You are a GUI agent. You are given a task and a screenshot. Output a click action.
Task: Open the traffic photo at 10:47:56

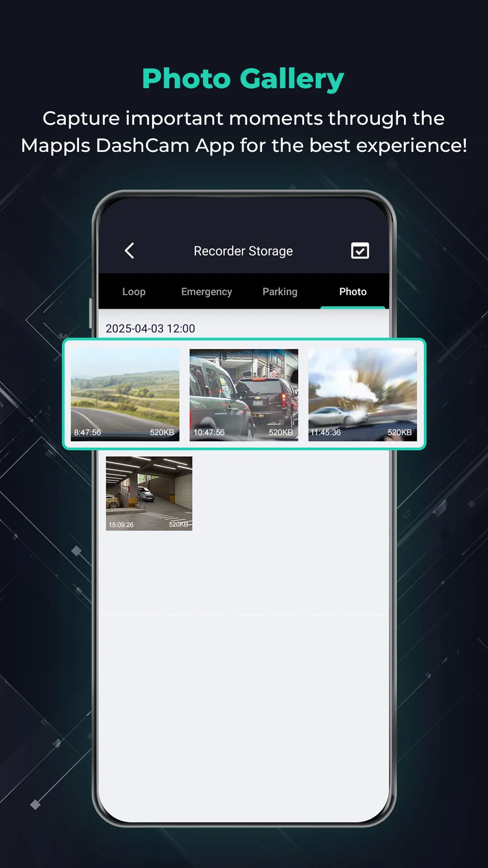244,395
